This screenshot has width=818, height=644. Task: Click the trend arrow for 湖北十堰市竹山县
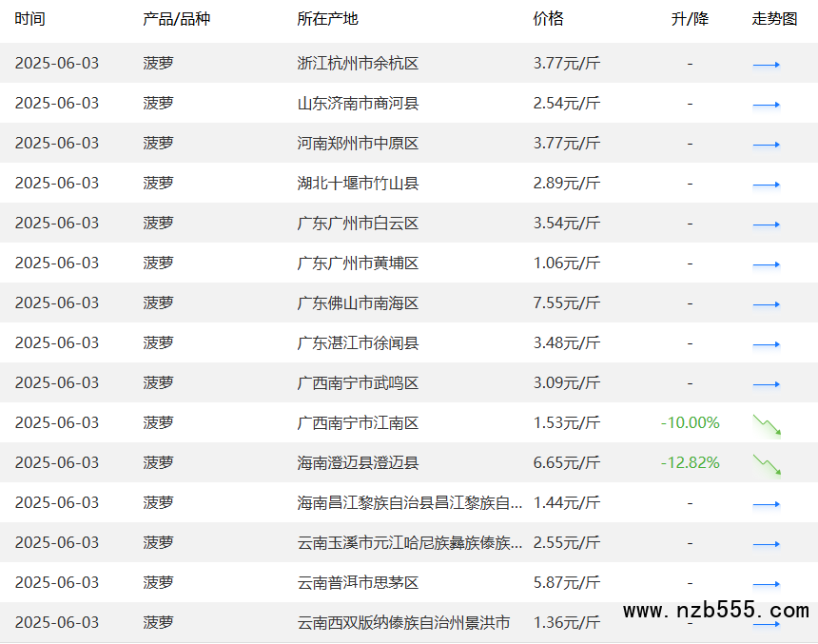[x=766, y=185]
